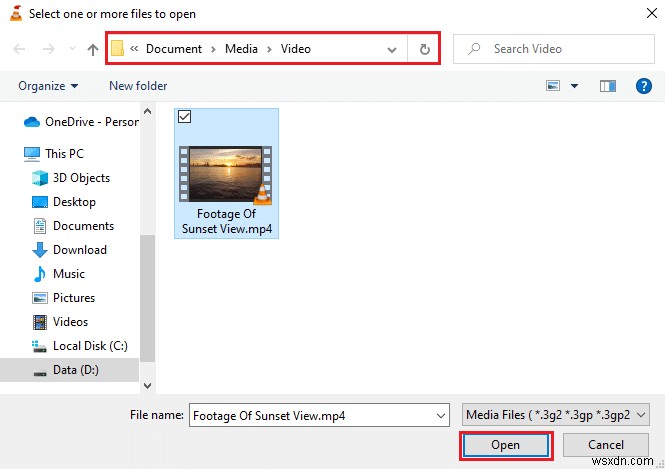Toggle the preview pane

pos(608,86)
